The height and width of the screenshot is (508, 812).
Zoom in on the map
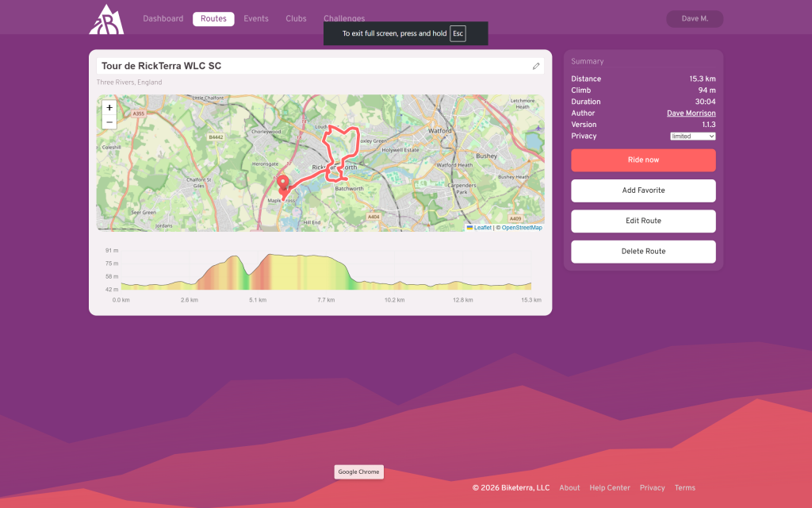109,108
